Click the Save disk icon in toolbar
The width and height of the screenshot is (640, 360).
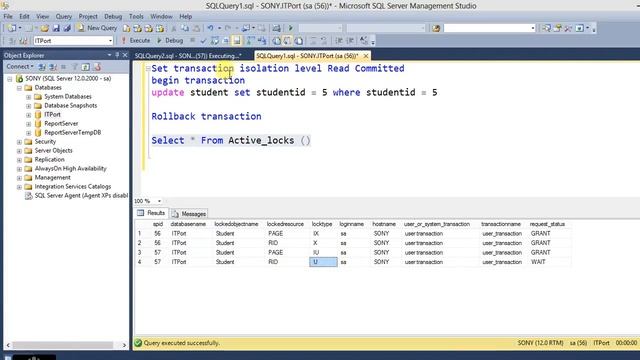[x=56, y=28]
